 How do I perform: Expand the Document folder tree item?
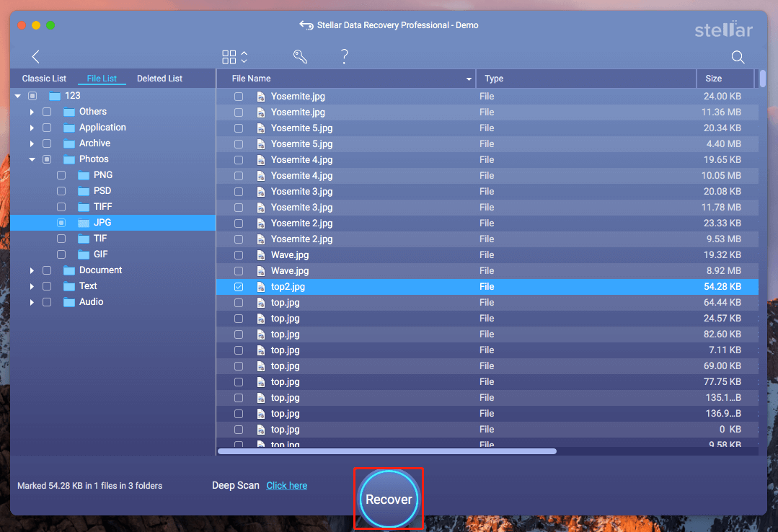[x=32, y=270]
